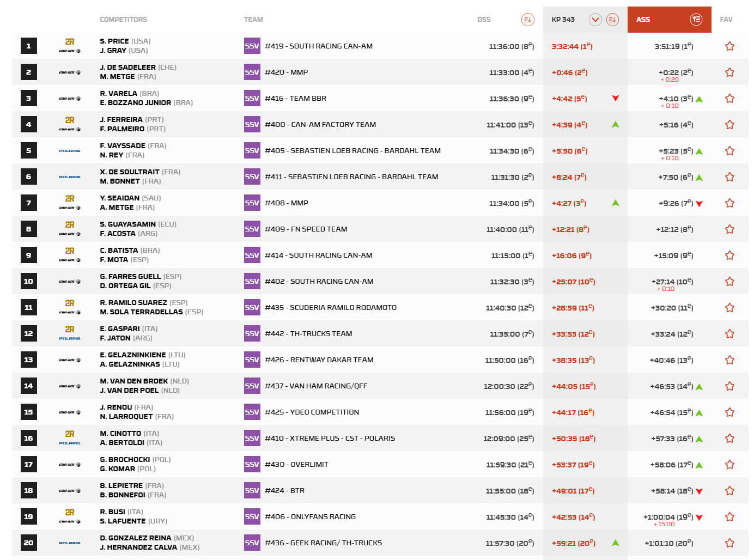The height and width of the screenshot is (560, 754).
Task: Favorite S. Price's #419 entry
Action: pyautogui.click(x=729, y=46)
